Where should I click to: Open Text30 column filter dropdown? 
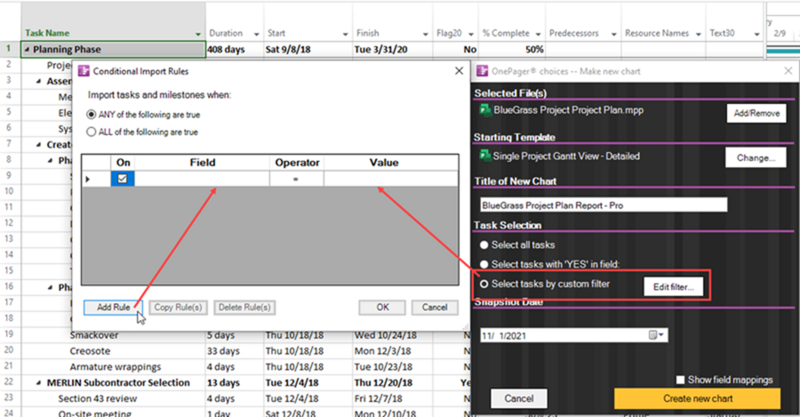pos(757,34)
